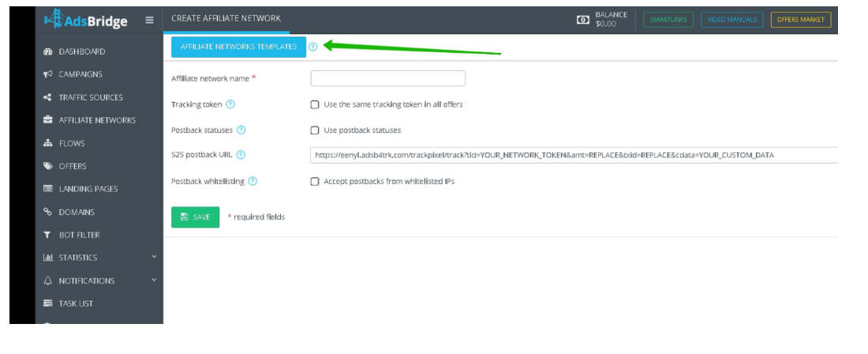
Task: Click the balance wallet icon in header
Action: tap(583, 20)
